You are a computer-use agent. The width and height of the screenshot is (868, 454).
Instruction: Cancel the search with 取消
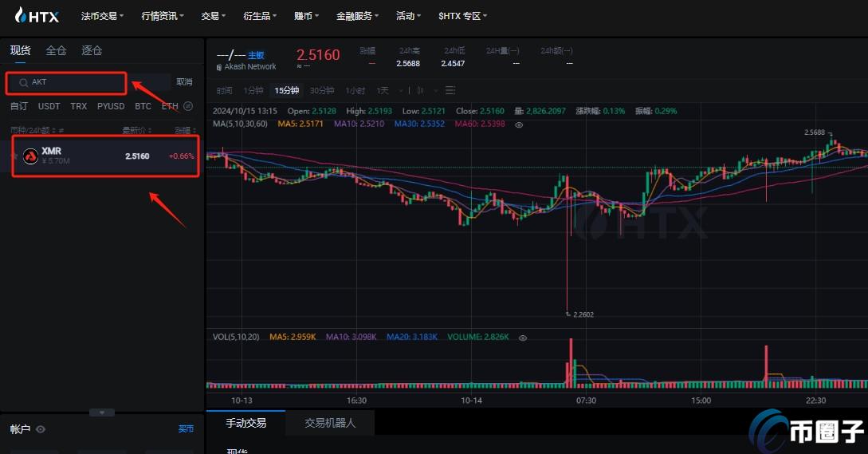point(184,82)
